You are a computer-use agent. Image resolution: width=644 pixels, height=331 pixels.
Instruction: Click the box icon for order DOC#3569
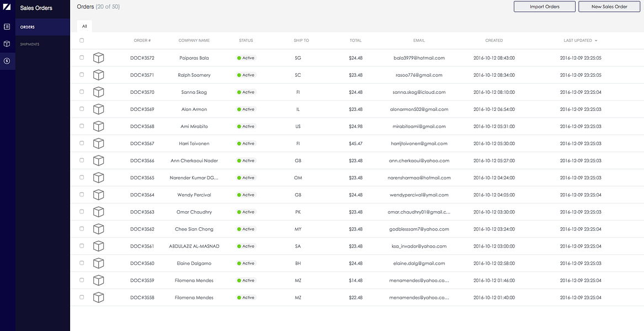[98, 109]
